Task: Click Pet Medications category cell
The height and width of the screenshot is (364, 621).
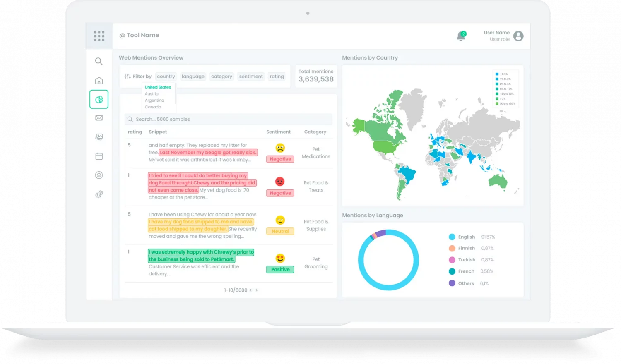Action: [x=316, y=153]
